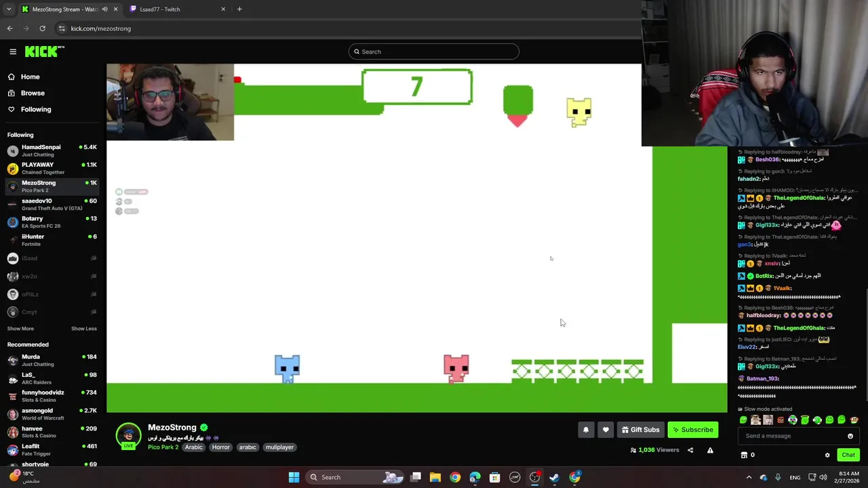Click the microphone icon in system tray

click(778, 477)
